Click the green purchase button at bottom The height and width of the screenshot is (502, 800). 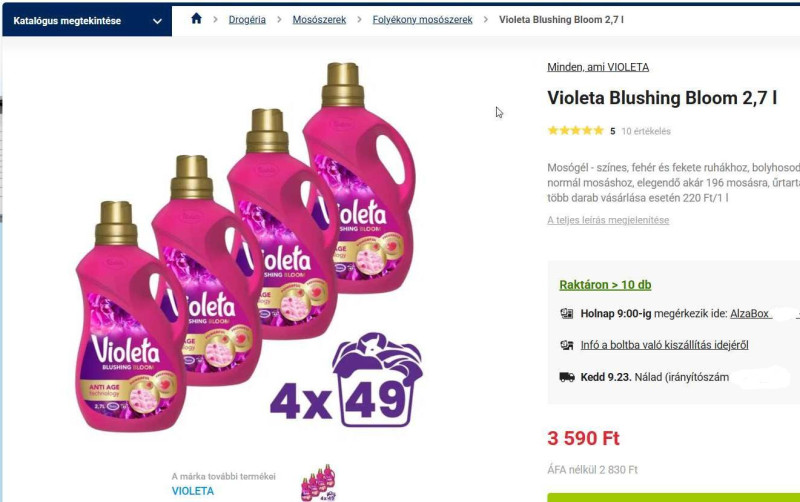click(673, 497)
